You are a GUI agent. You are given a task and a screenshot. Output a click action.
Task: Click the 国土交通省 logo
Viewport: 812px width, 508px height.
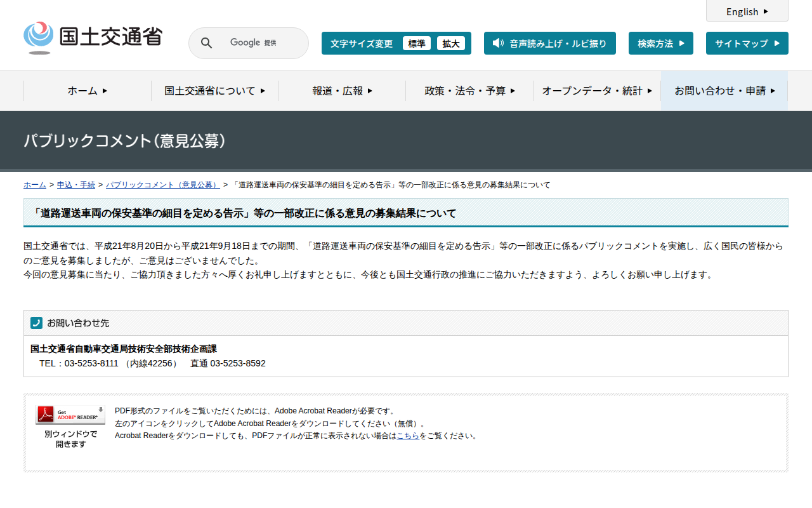coord(93,38)
